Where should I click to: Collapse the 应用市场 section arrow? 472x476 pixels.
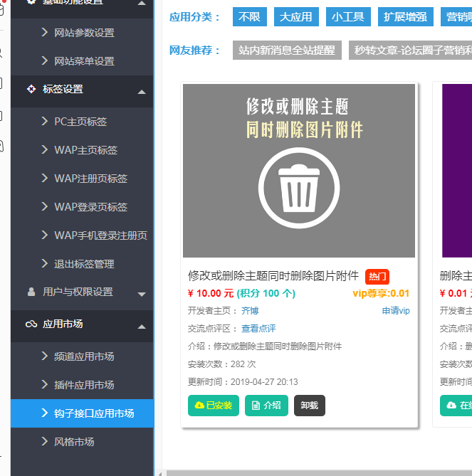141,327
